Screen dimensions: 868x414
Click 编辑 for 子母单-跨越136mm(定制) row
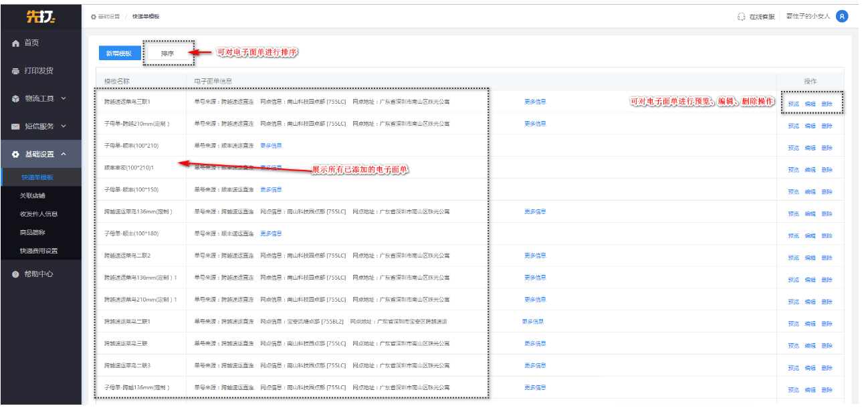click(x=810, y=390)
